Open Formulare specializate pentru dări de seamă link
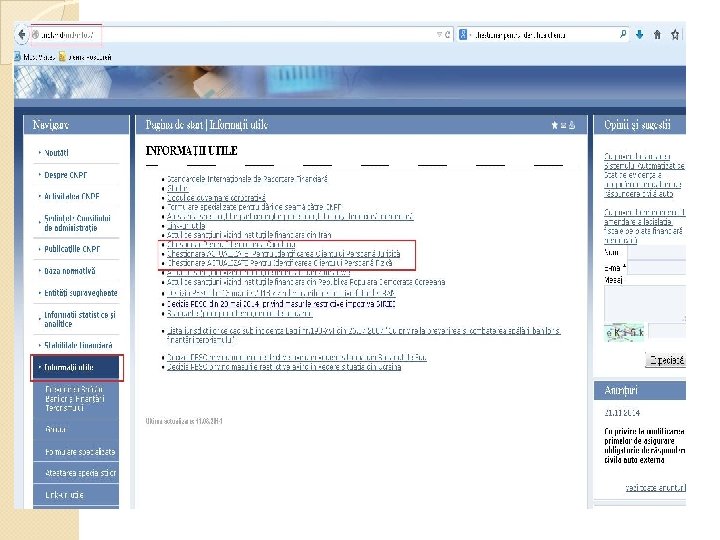 click(254, 207)
